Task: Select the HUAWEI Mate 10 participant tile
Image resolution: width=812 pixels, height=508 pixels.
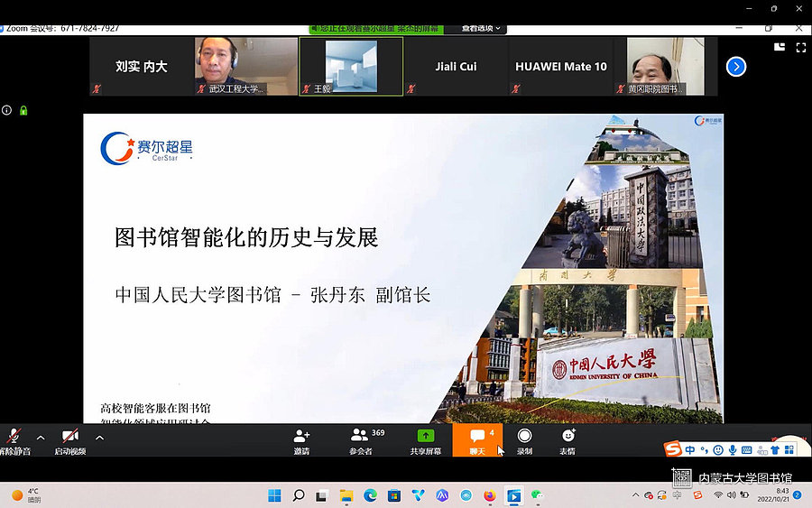Action: coord(561,66)
